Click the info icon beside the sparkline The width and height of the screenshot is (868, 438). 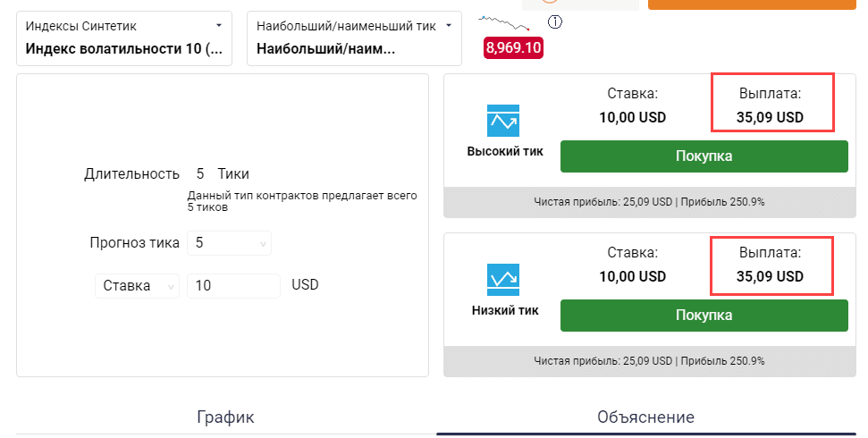click(x=555, y=21)
